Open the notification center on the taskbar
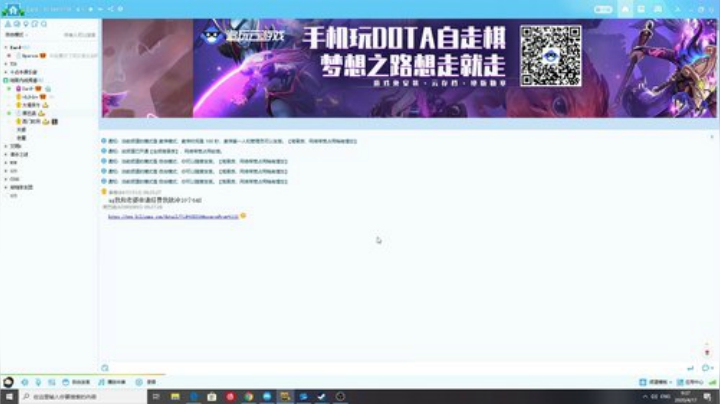Screen dimensions: 720x404 coord(708,396)
